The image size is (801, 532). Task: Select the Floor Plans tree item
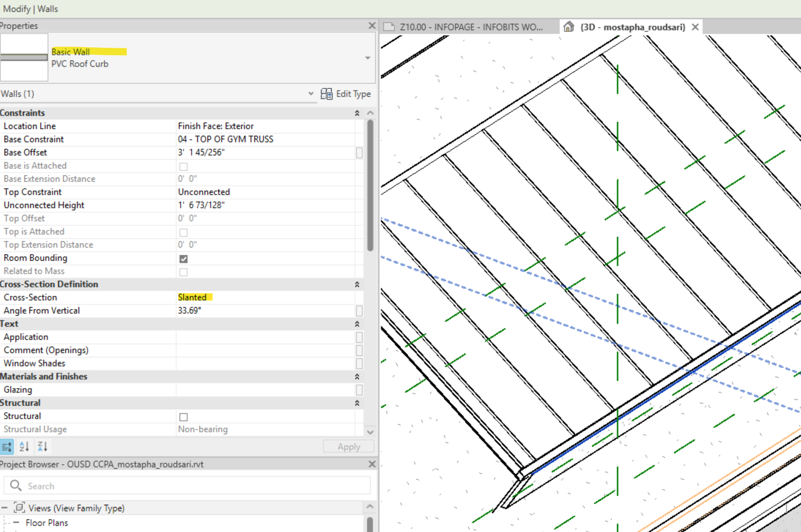46,523
